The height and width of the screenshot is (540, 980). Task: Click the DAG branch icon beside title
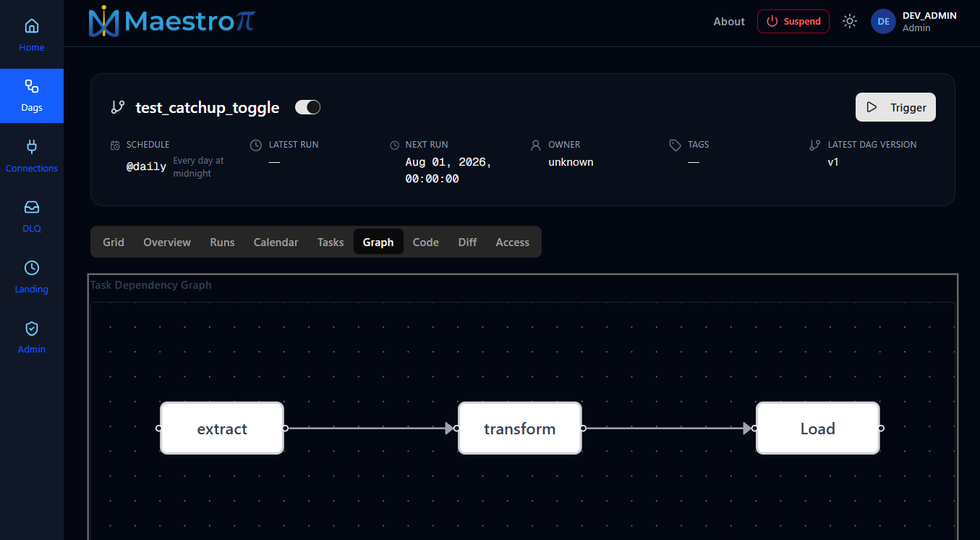(117, 107)
